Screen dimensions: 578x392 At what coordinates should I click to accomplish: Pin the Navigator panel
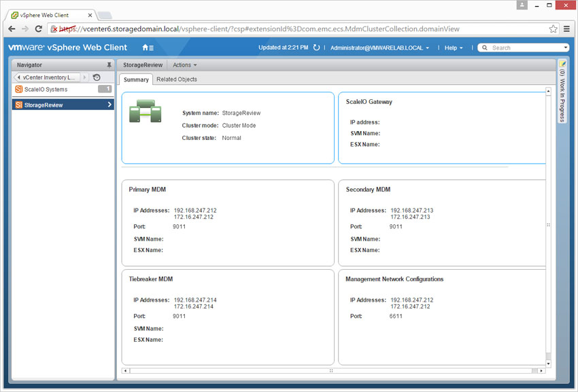tap(109, 65)
